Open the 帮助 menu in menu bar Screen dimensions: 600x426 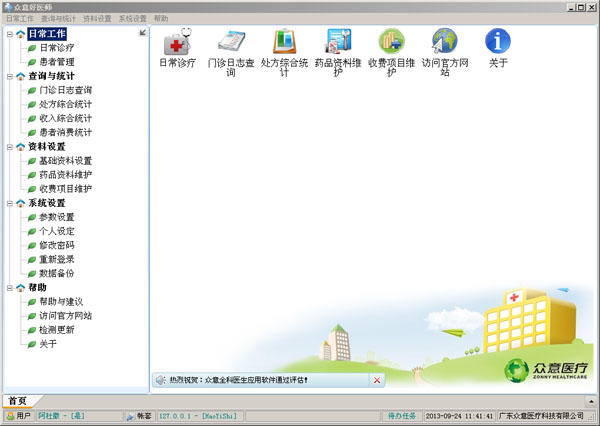pyautogui.click(x=161, y=18)
